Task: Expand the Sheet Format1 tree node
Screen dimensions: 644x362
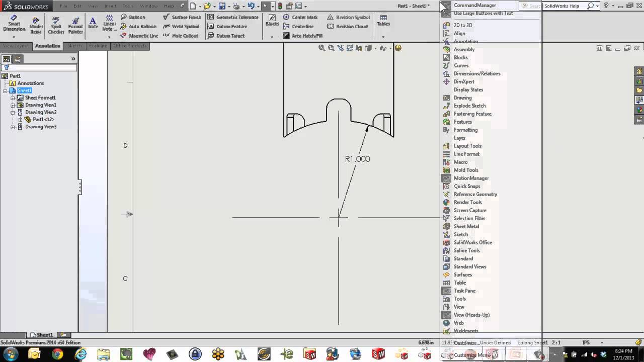Action: pyautogui.click(x=13, y=98)
